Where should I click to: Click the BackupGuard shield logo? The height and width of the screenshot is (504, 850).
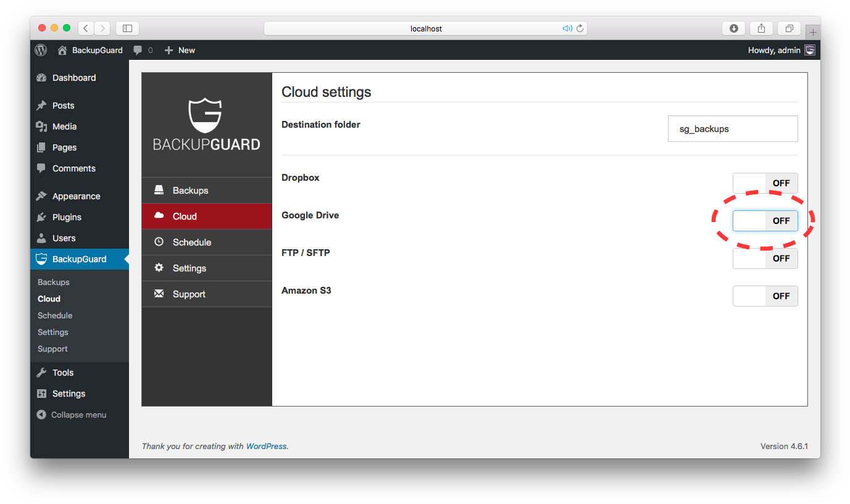tap(205, 115)
